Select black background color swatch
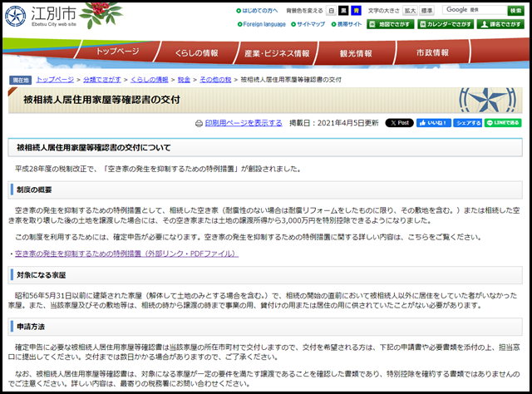This screenshot has width=532, height=394. [343, 11]
